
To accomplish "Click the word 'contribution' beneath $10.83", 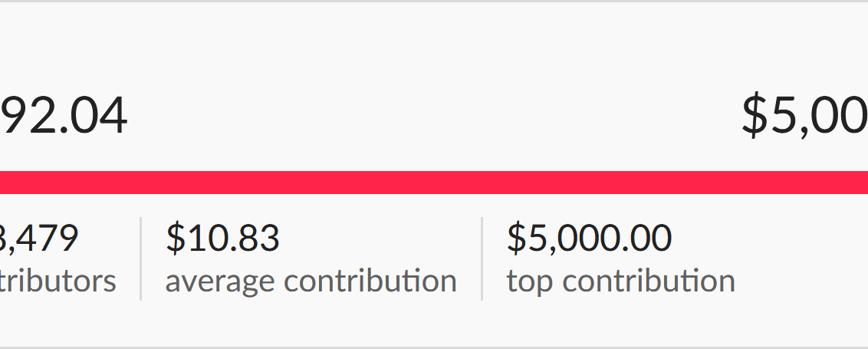I will [370, 281].
